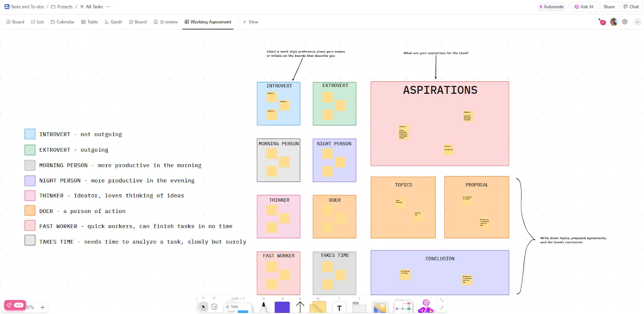The height and width of the screenshot is (314, 644).
Task: Click the blue INTROVERT legend swatch
Action: pyautogui.click(x=30, y=134)
